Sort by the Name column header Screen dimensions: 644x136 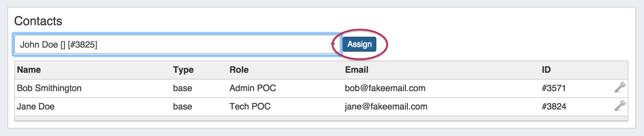(29, 70)
